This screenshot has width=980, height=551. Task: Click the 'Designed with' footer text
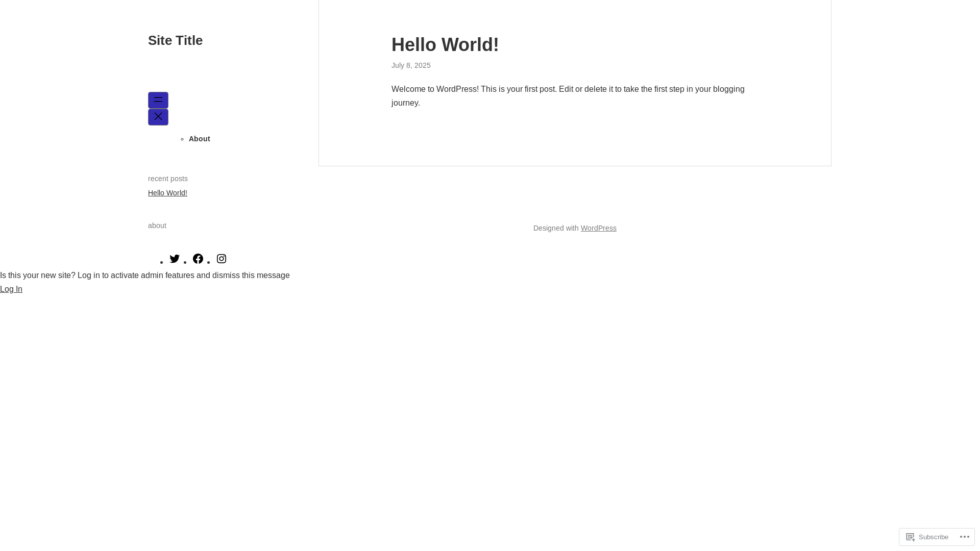[556, 228]
